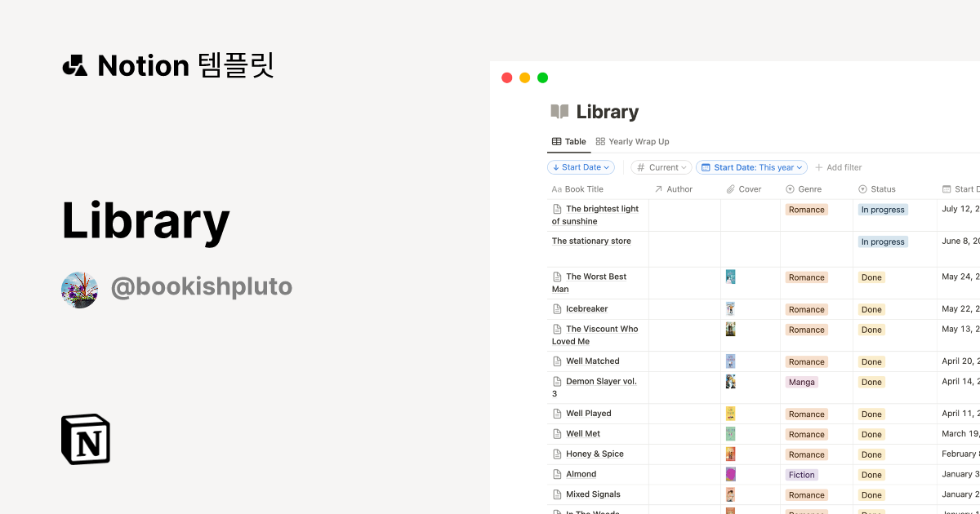Image resolution: width=980 pixels, height=514 pixels.
Task: Click the arrow icon in the Author column header
Action: pos(658,188)
